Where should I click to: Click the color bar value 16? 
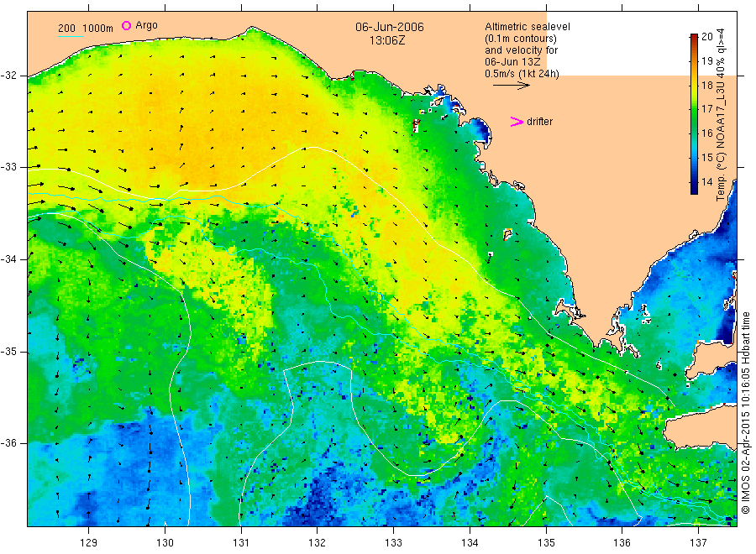tap(706, 133)
